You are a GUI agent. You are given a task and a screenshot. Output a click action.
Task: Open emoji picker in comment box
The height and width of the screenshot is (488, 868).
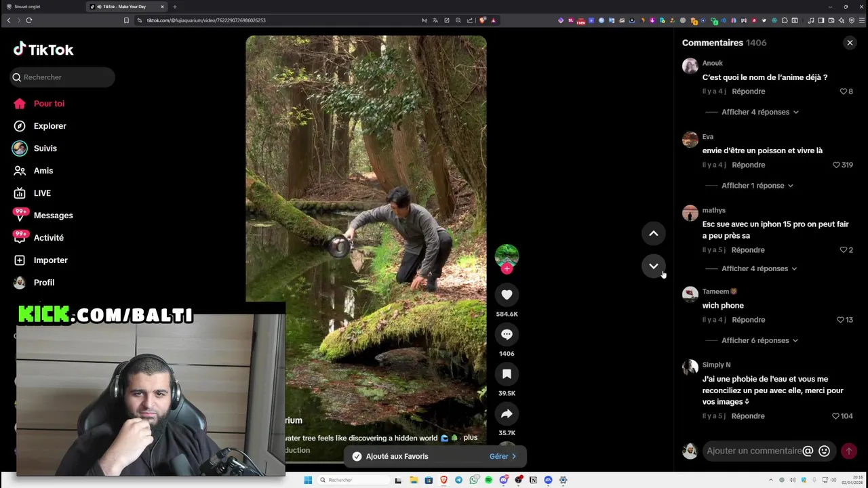pos(824,451)
